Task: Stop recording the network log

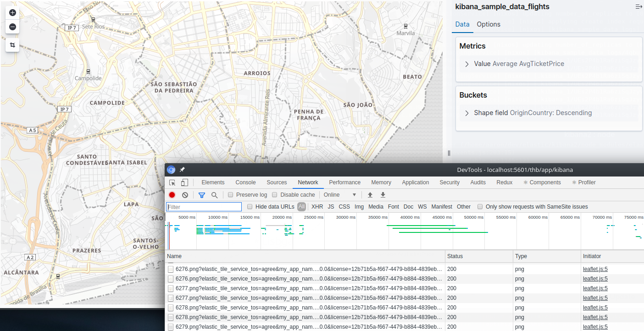Action: [172, 195]
